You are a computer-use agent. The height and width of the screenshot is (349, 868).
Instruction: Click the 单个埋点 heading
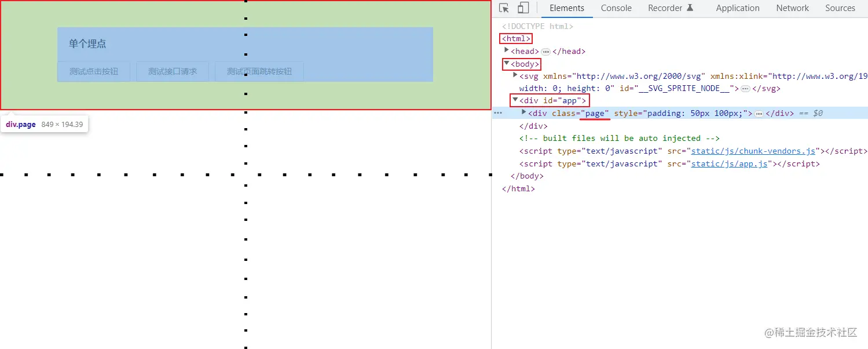pos(87,44)
